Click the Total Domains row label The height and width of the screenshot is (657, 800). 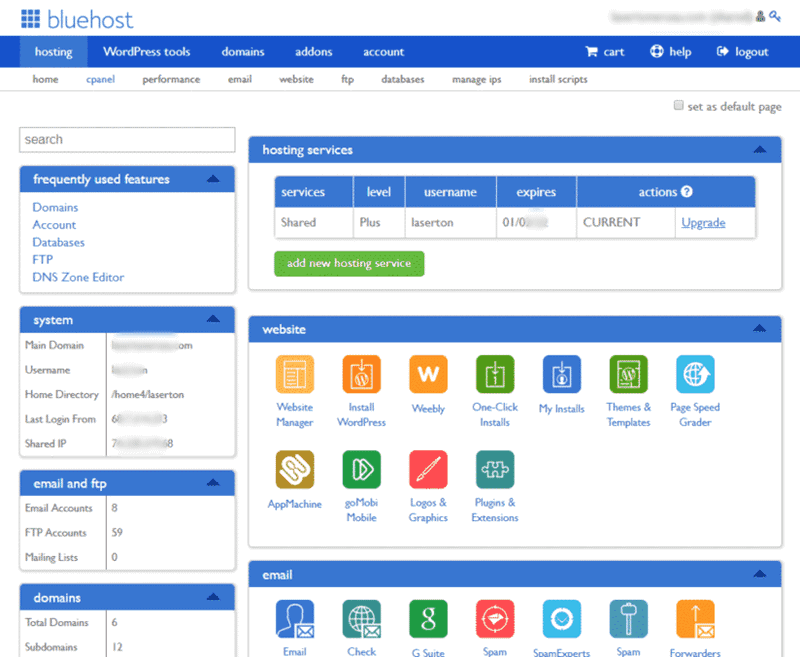(57, 622)
